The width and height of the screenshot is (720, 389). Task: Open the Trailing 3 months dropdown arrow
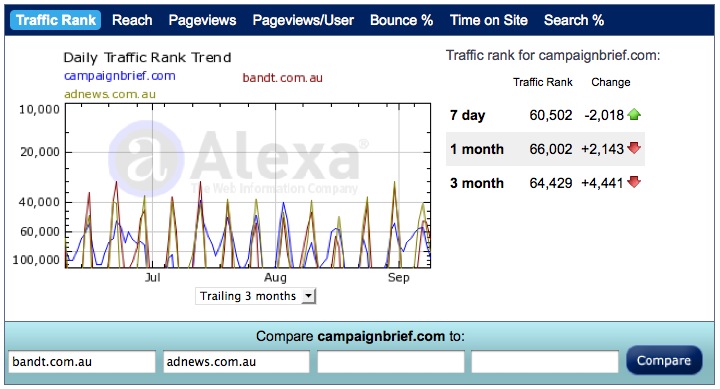pyautogui.click(x=309, y=296)
